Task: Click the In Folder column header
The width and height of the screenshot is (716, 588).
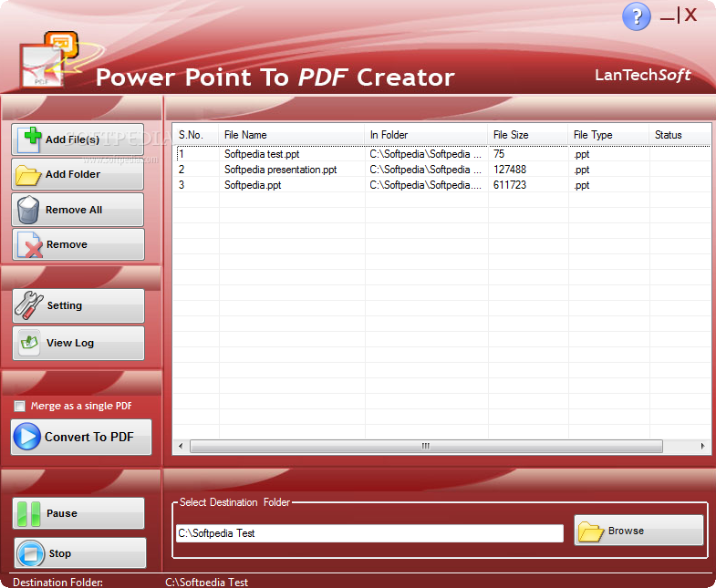Action: click(x=426, y=135)
